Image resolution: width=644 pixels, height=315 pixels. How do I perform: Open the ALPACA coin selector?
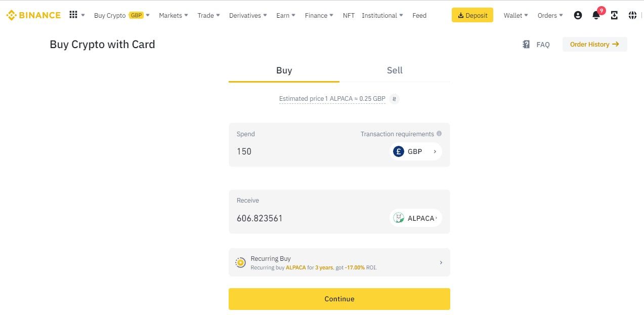(x=415, y=218)
